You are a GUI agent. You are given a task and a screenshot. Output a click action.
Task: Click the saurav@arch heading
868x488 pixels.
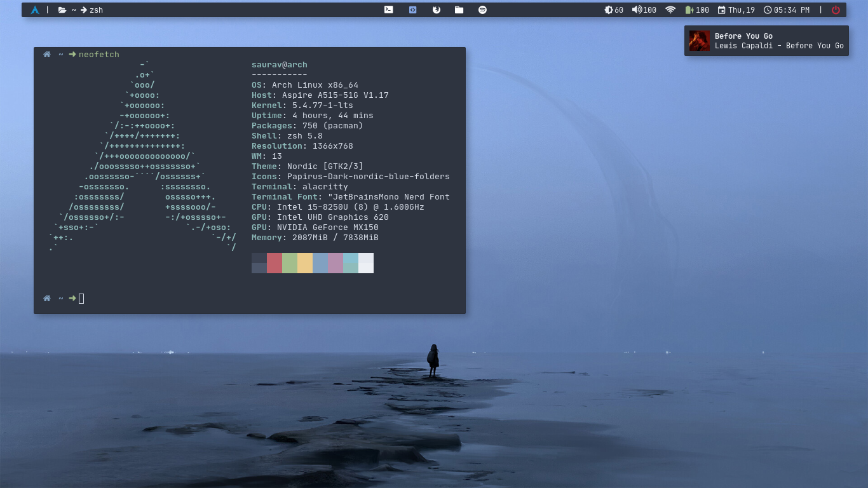coord(280,65)
